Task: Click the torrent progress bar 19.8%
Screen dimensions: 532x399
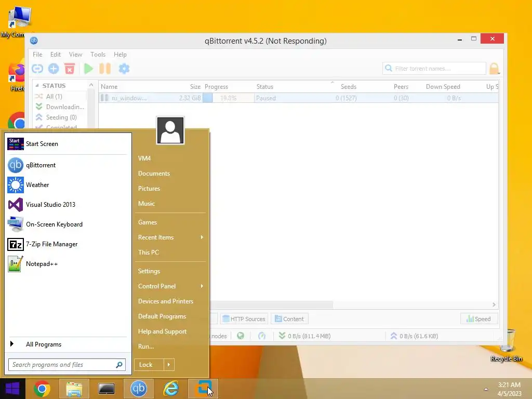Action: point(229,98)
